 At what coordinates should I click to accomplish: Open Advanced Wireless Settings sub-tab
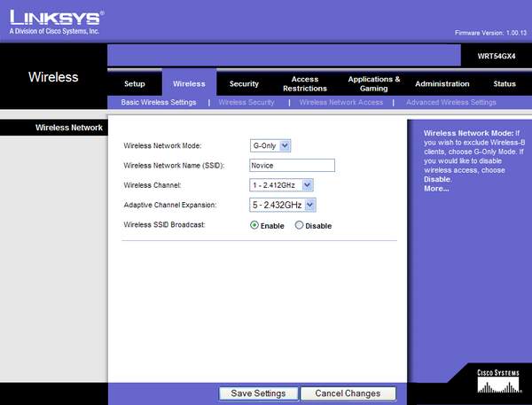click(450, 103)
